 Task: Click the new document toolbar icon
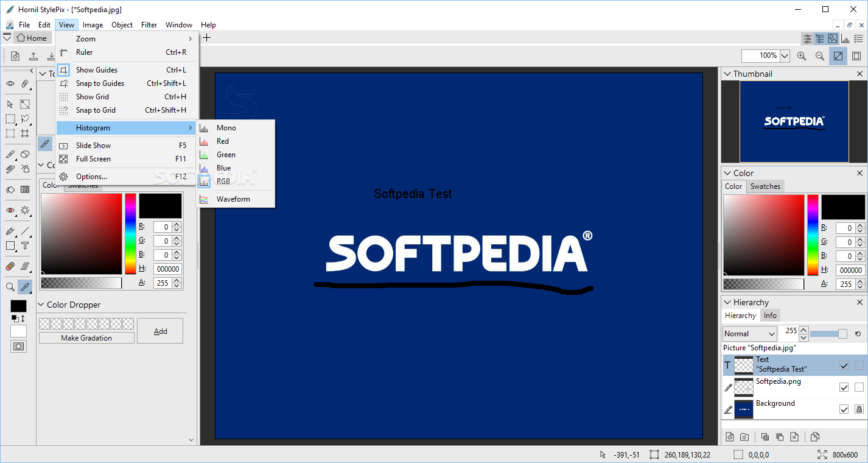[x=16, y=56]
